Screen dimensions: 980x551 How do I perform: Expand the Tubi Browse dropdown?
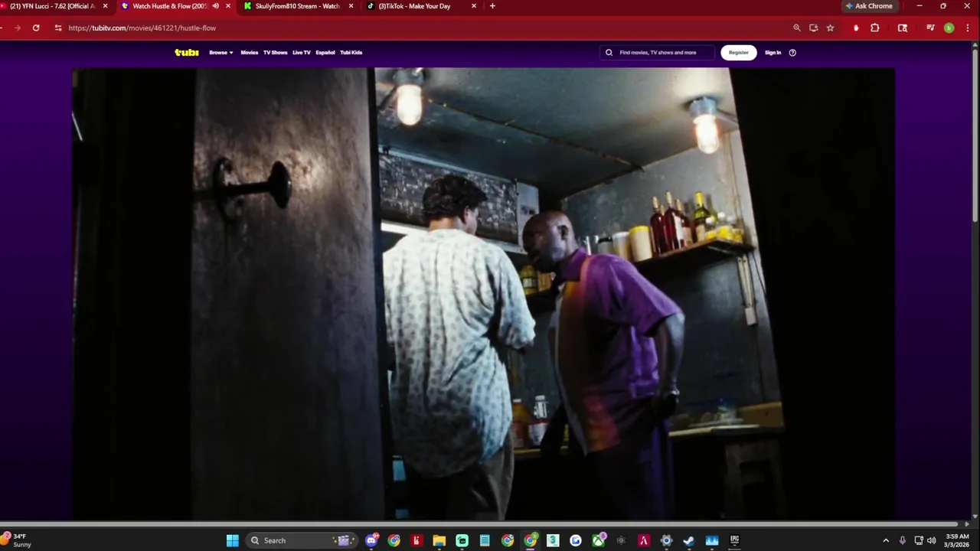(x=221, y=53)
